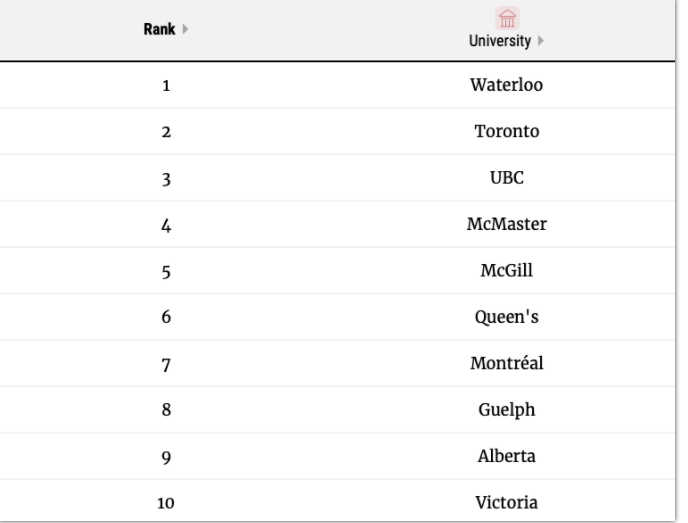Screen dimensions: 688x523
Task: Click on the Montréal entry
Action: click(506, 363)
